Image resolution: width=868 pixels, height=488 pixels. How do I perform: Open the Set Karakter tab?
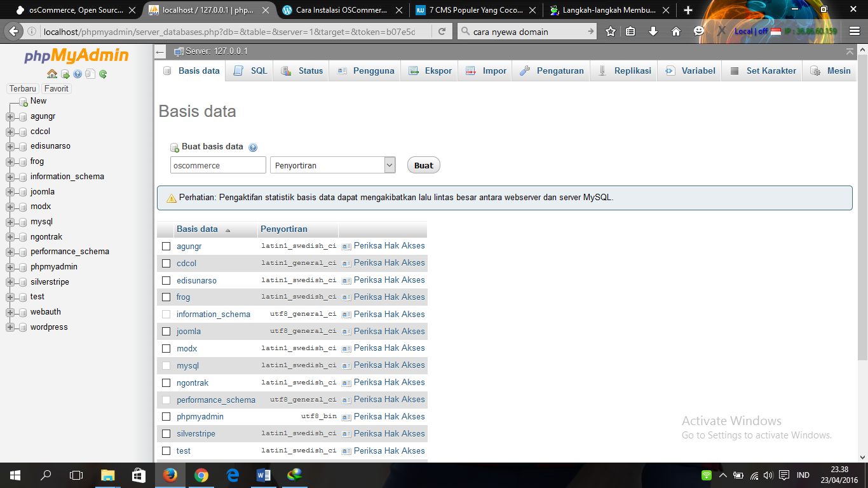(x=762, y=71)
